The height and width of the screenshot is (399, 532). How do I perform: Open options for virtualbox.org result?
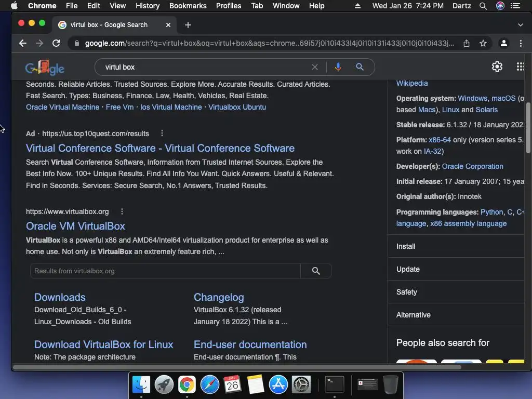click(122, 211)
